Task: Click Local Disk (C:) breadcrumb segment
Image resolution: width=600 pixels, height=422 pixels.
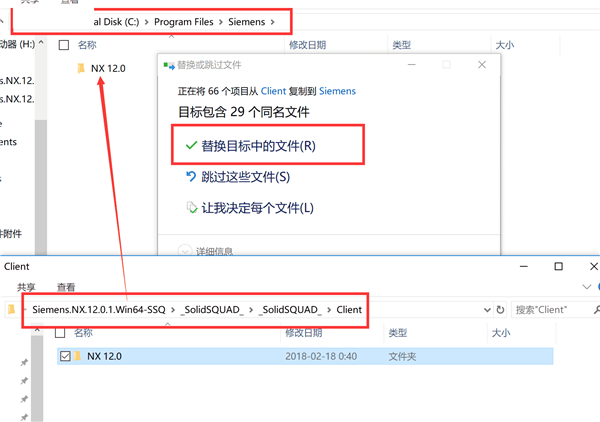Action: tap(116, 22)
